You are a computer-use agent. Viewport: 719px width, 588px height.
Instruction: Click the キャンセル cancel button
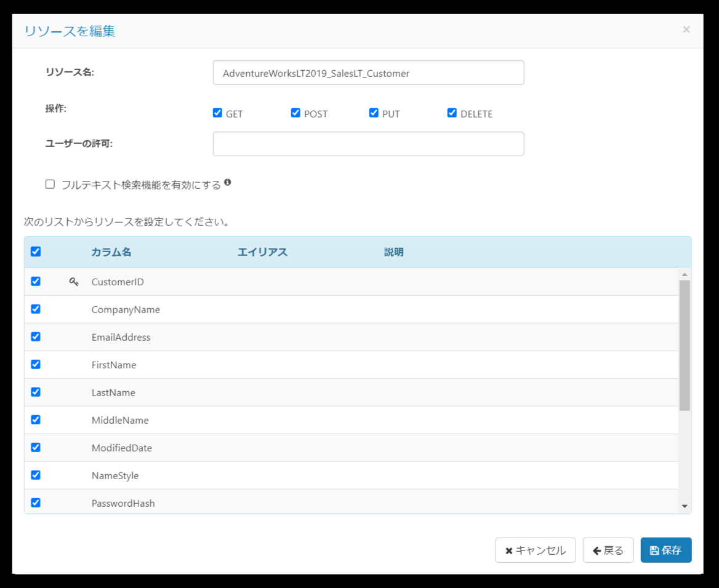pyautogui.click(x=536, y=550)
